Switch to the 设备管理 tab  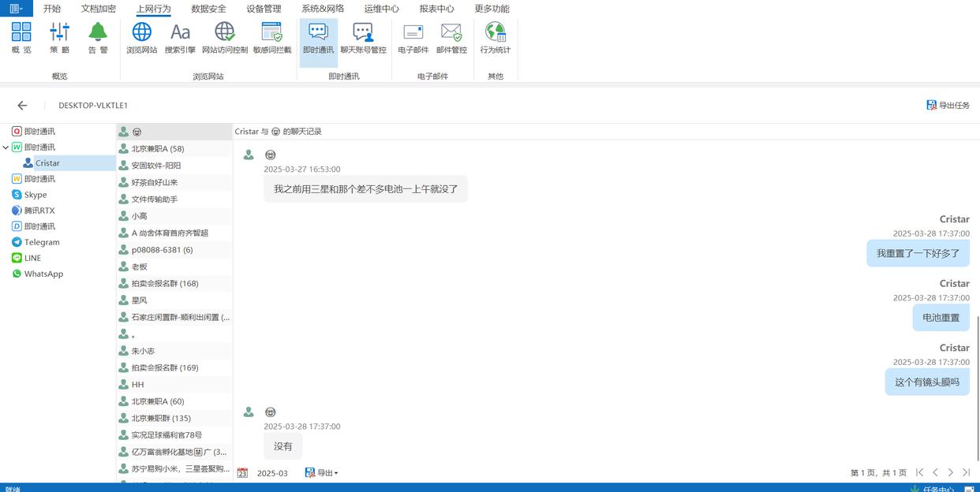coord(264,9)
